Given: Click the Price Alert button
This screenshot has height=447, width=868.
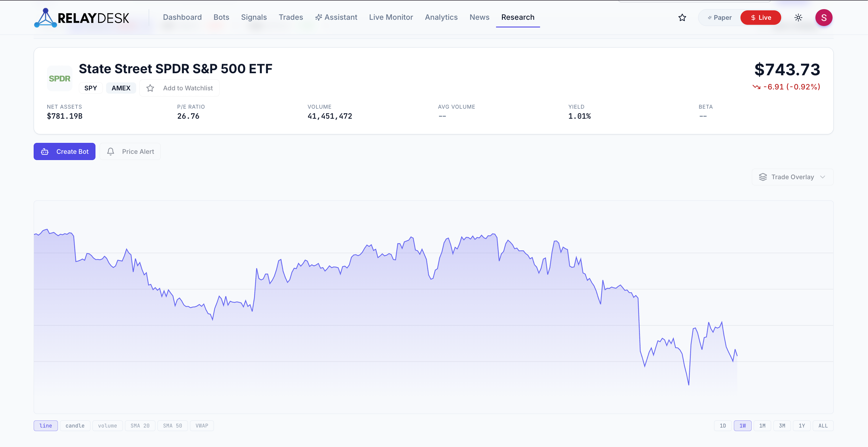Looking at the screenshot, I should coord(130,151).
